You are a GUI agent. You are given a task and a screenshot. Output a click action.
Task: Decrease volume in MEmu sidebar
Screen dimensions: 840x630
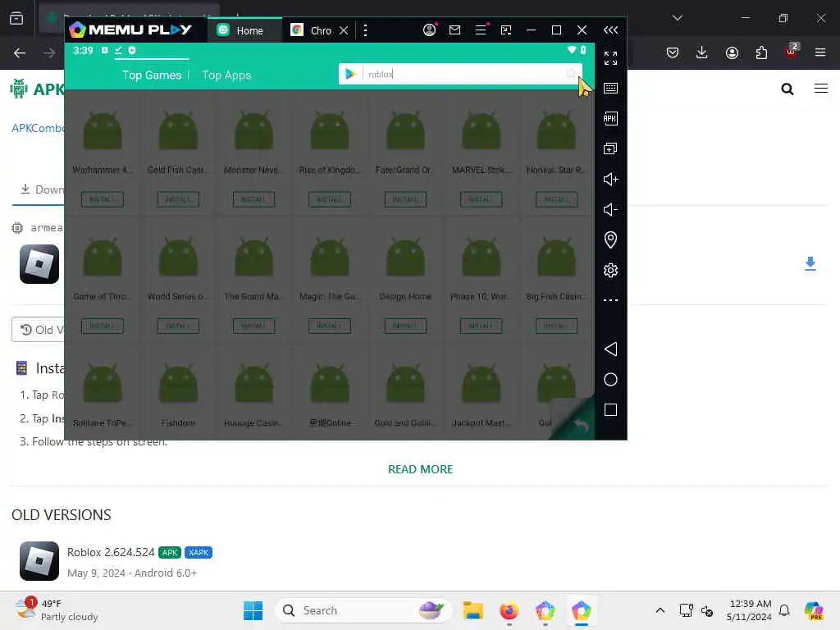[x=610, y=209]
